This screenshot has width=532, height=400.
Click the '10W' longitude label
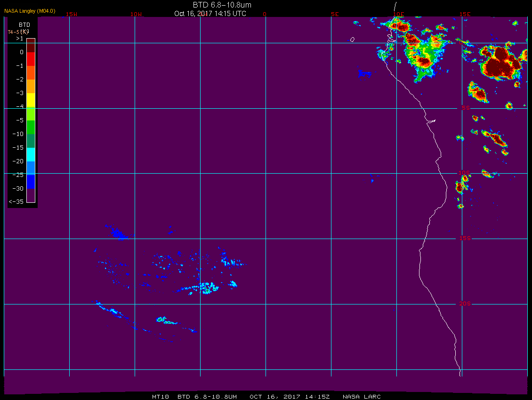(136, 14)
